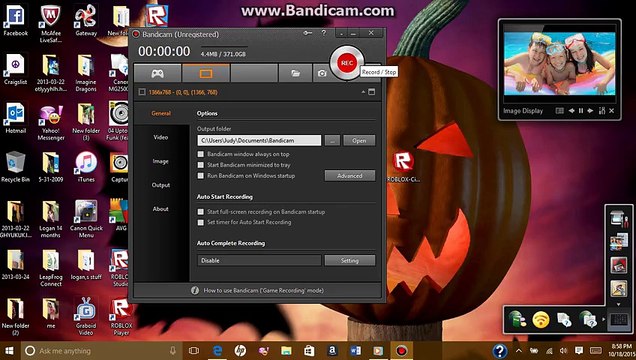
Task: Click the Open output folder button
Action: pos(359,140)
